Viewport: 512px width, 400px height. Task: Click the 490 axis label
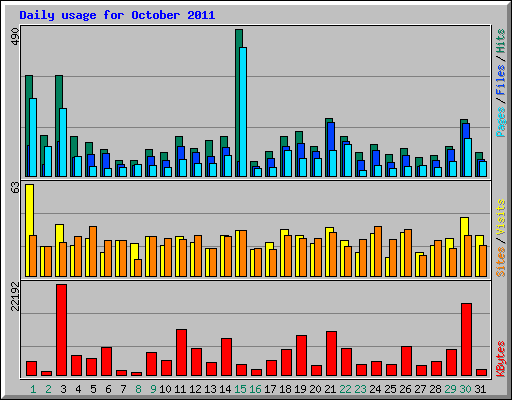pos(15,37)
